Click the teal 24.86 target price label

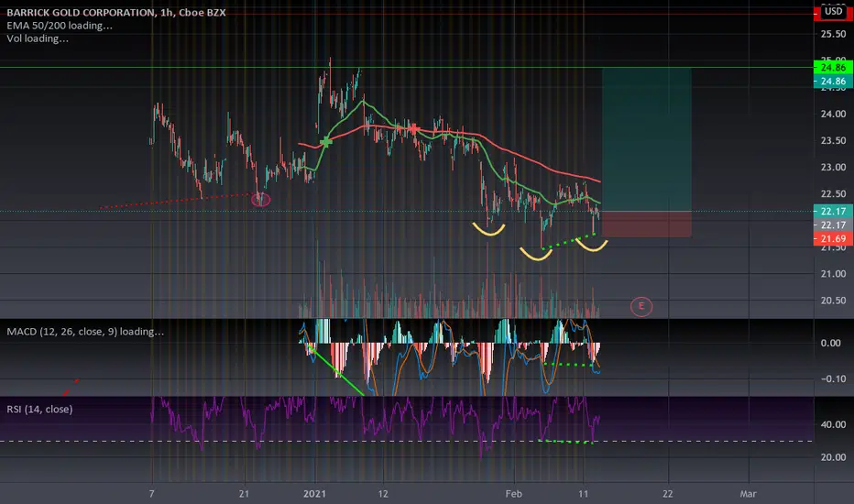click(x=833, y=82)
